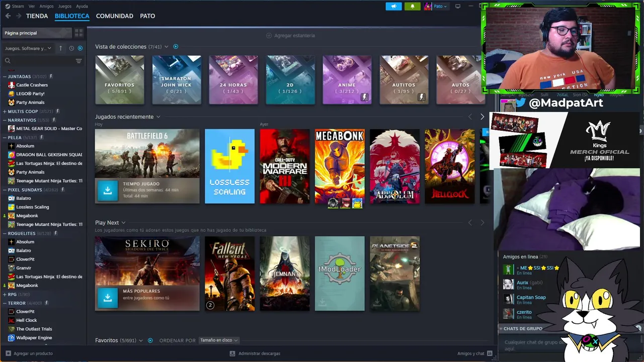Show recent activity clock filter
Viewport: 644px width, 362px height.
(71, 48)
